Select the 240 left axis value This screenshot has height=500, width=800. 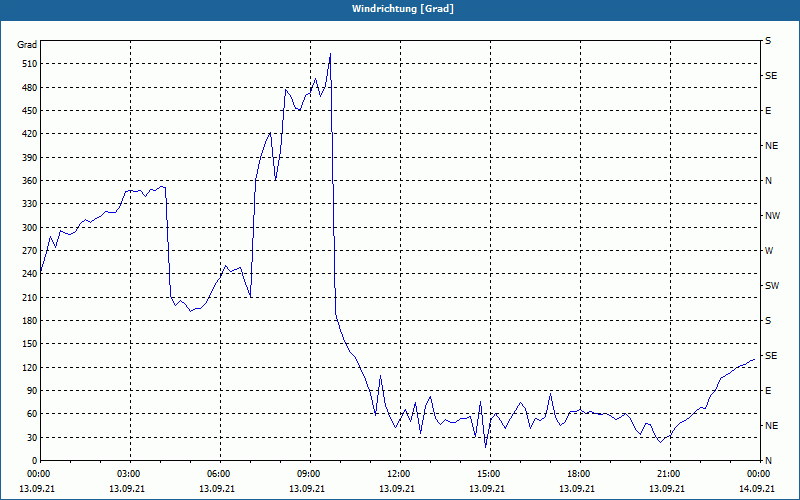click(28, 273)
